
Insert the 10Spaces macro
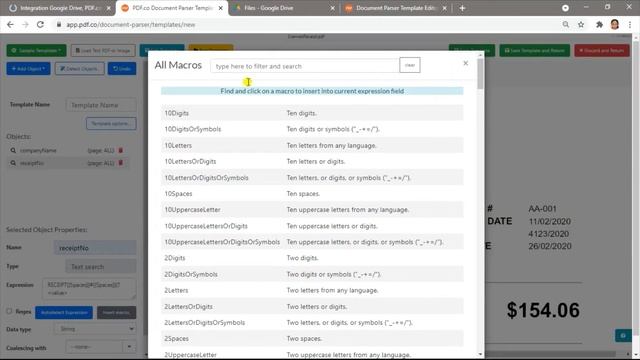[x=312, y=193]
